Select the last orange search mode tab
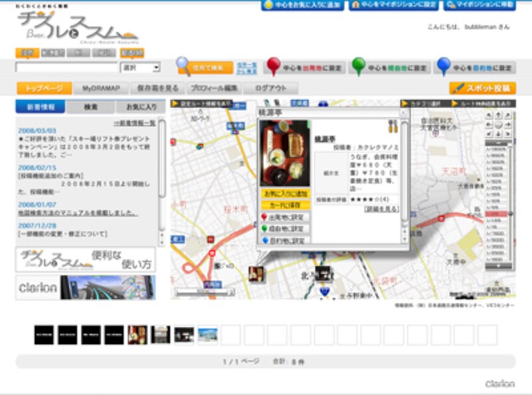532x395 pixels. tap(132, 53)
